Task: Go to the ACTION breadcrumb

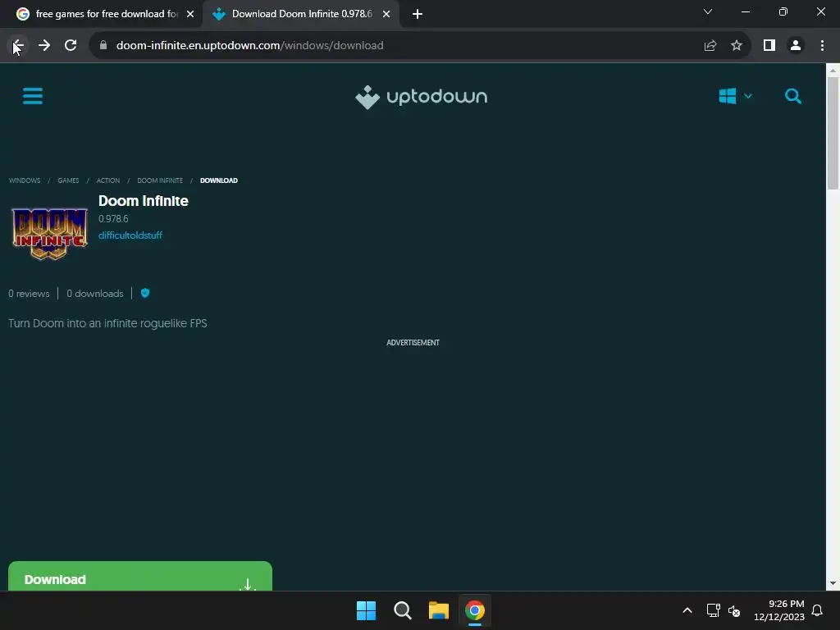Action: point(108,180)
